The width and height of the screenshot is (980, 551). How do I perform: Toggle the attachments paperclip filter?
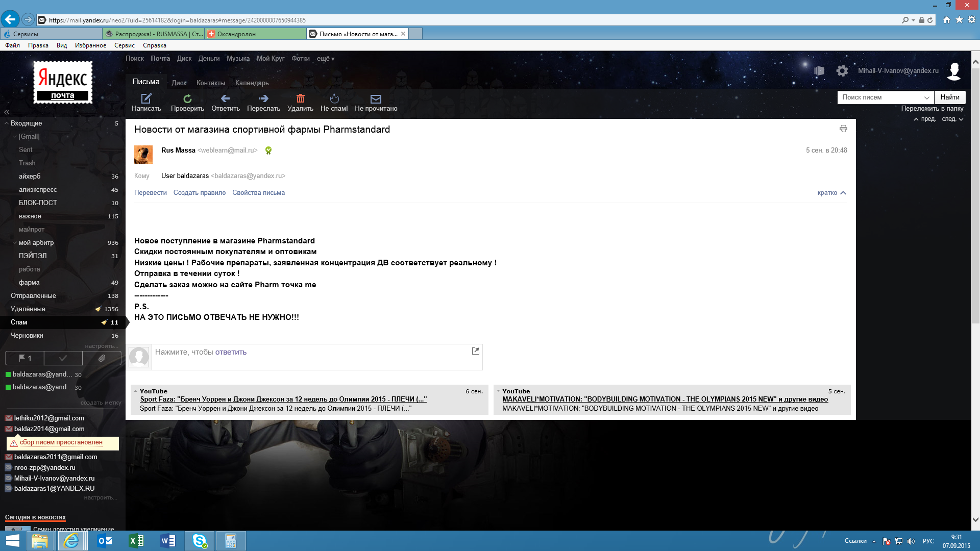pos(102,358)
